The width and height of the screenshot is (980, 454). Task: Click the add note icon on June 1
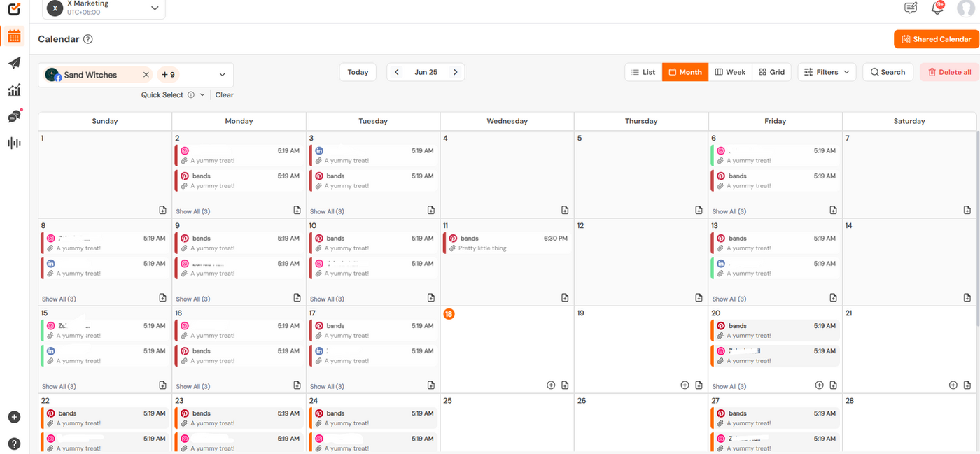coord(162,210)
